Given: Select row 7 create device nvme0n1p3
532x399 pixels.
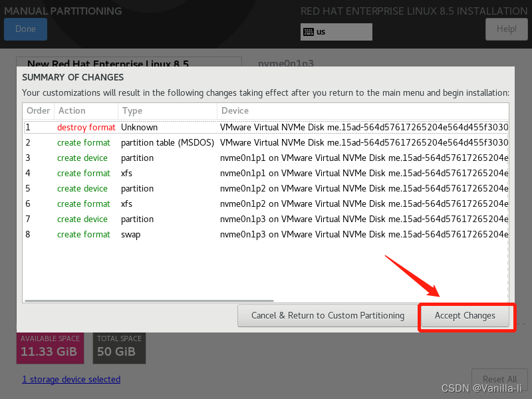Looking at the screenshot, I should tap(266, 219).
